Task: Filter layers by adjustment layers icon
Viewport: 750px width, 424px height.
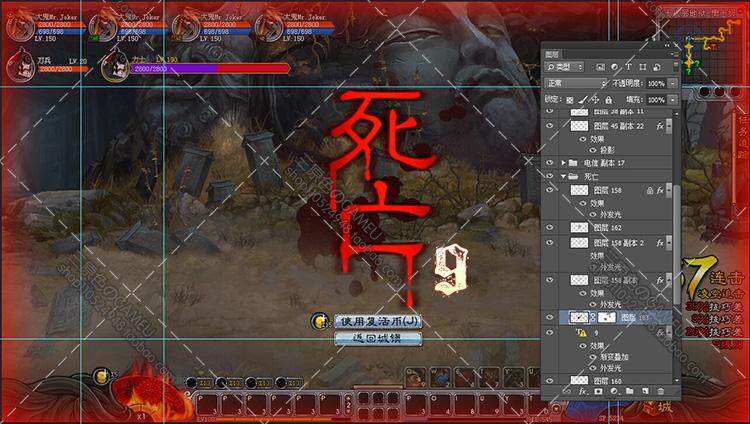Action: pyautogui.click(x=615, y=67)
